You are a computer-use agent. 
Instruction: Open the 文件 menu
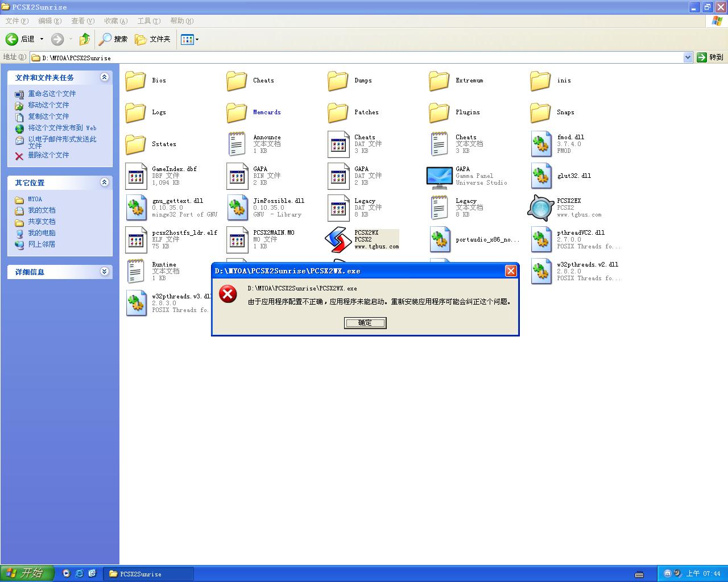pyautogui.click(x=17, y=21)
